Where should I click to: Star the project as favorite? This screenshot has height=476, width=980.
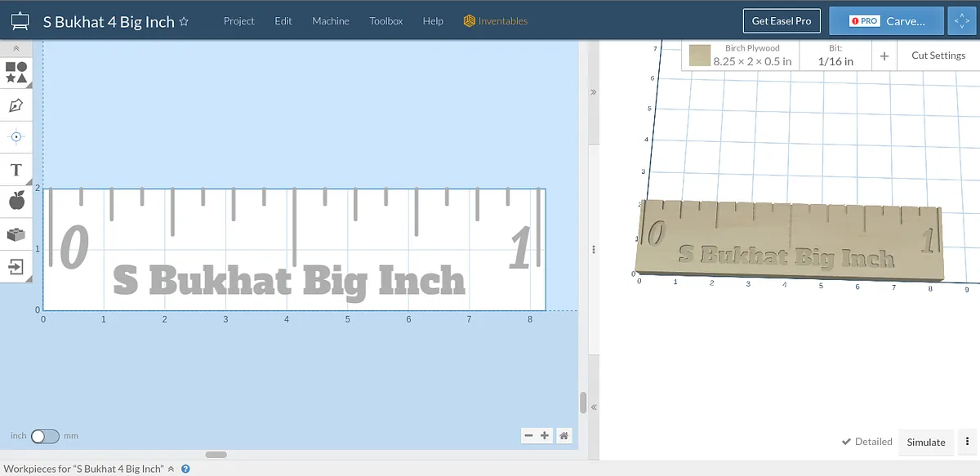click(184, 21)
